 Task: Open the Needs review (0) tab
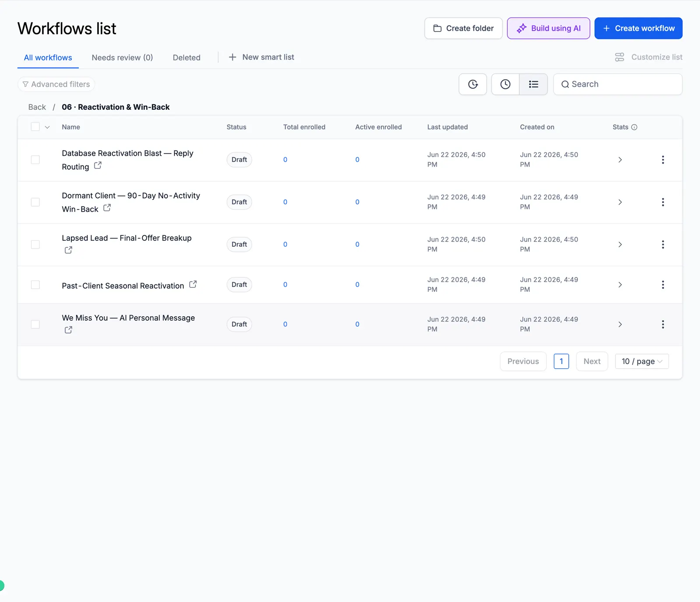122,58
